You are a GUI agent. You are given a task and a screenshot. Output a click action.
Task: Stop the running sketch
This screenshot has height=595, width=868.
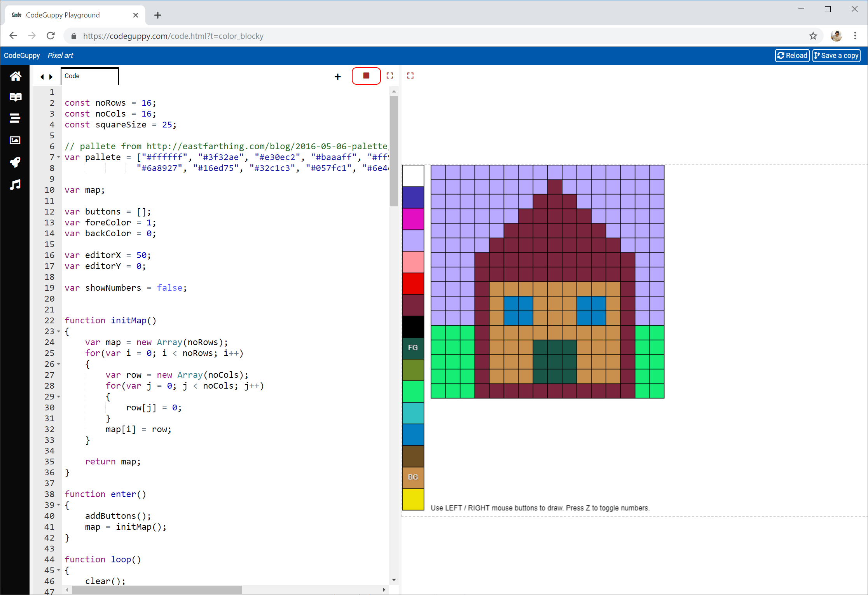(366, 75)
